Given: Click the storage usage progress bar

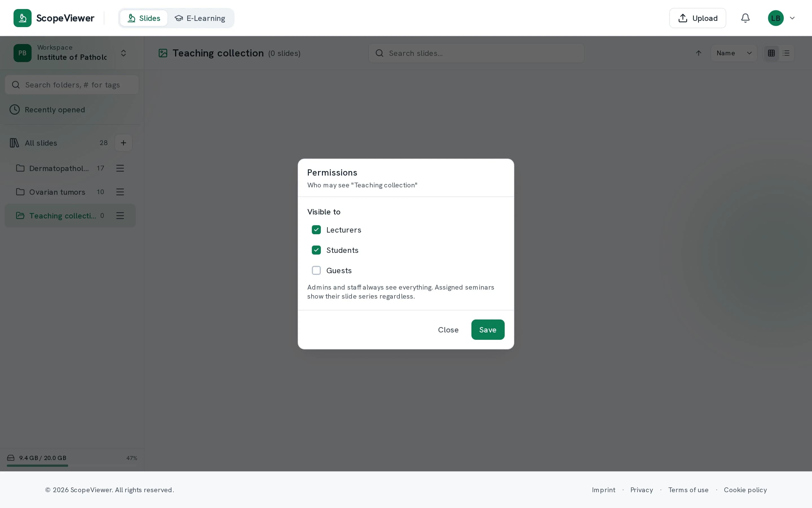Looking at the screenshot, I should [72, 466].
